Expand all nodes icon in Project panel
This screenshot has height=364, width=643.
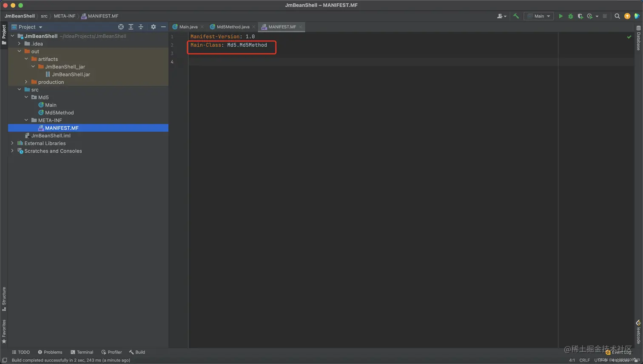(x=131, y=27)
